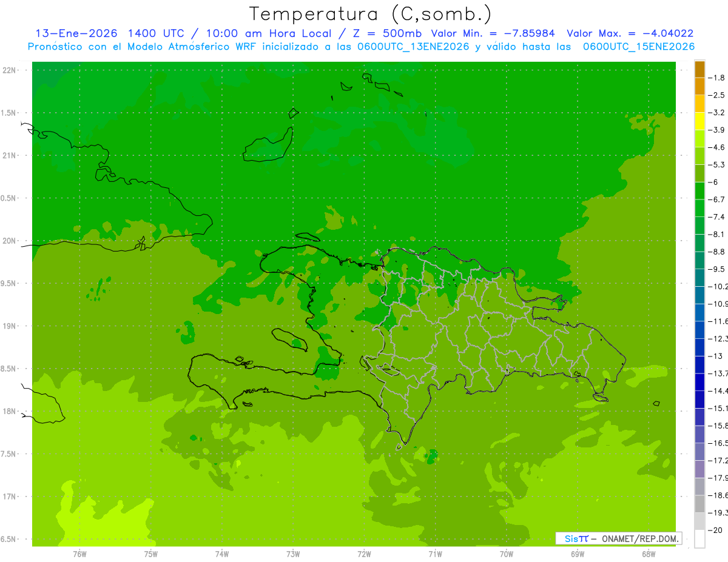728x562 pixels.
Task: Click the "-20" colorbar value
Action: click(716, 530)
